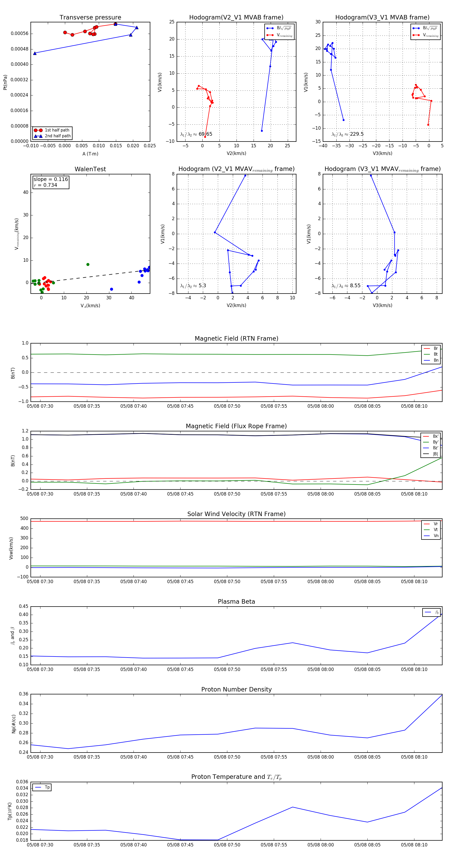Viewport: 473px width, 868px height.
Task: Click 'Np(#/cc)' y-axis label
Action: coord(13,724)
